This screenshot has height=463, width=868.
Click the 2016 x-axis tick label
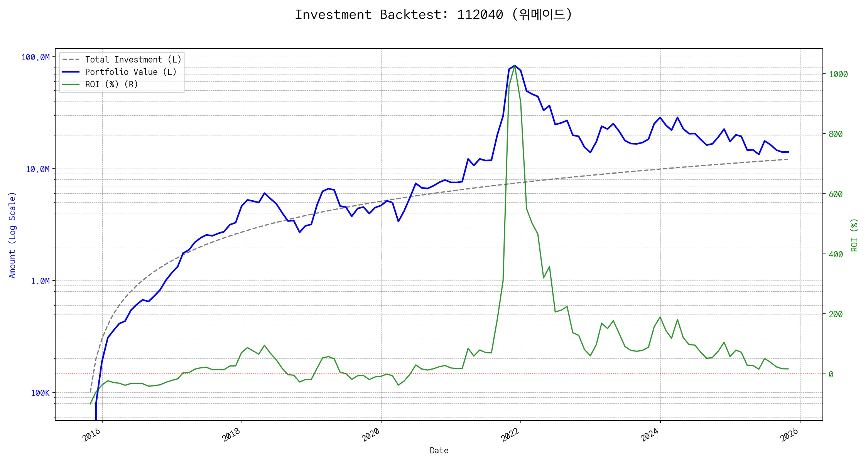[92, 435]
